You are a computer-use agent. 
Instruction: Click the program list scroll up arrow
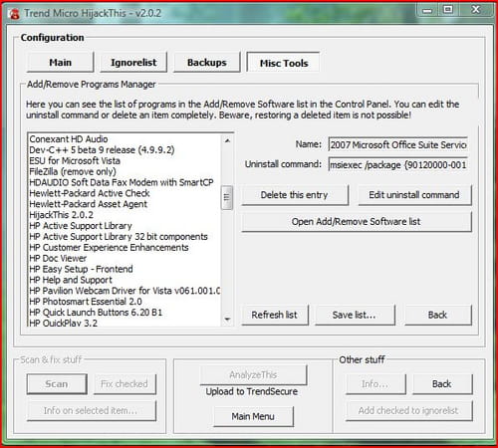[x=227, y=140]
